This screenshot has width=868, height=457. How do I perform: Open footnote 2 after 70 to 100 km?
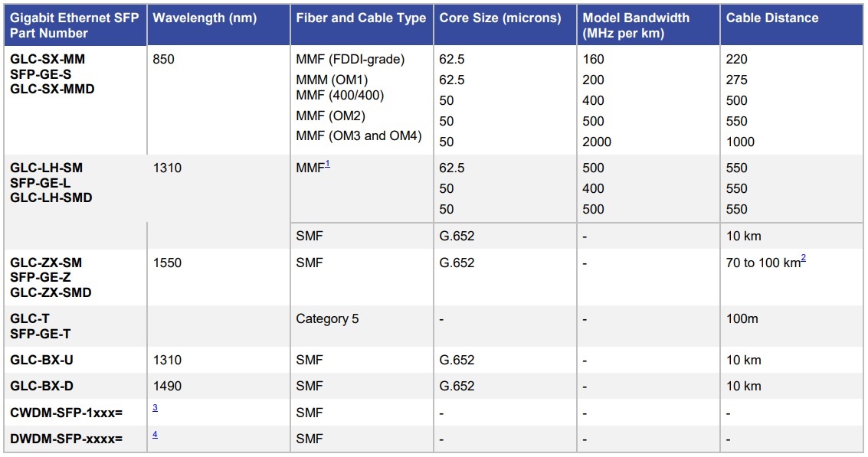coord(803,259)
